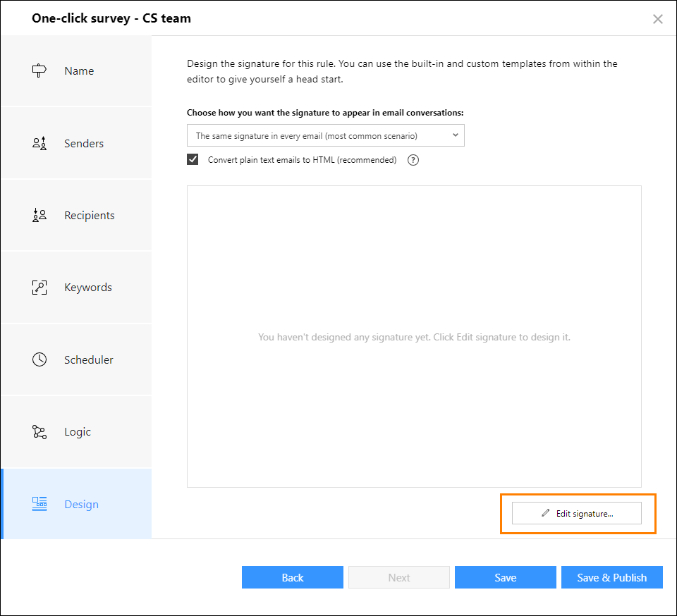Image resolution: width=677 pixels, height=616 pixels.
Task: Go to the Name step
Action: click(76, 70)
